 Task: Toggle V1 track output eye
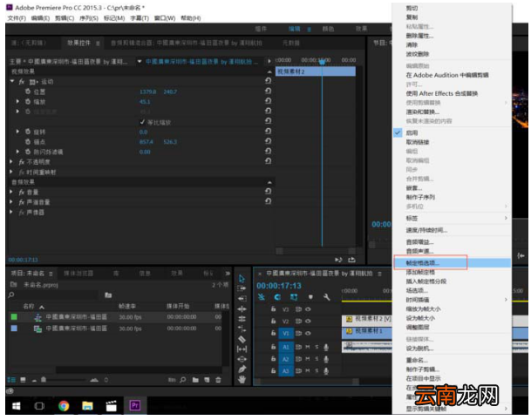pos(308,333)
